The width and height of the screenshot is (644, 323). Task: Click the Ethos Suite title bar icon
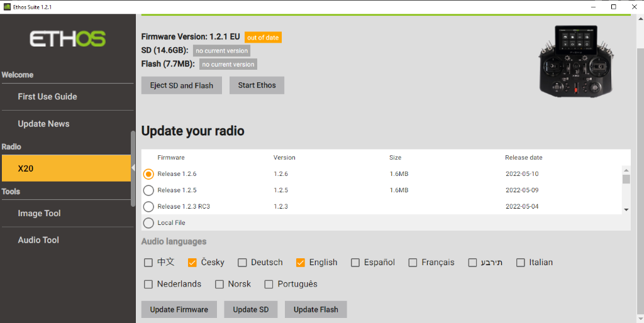click(7, 6)
